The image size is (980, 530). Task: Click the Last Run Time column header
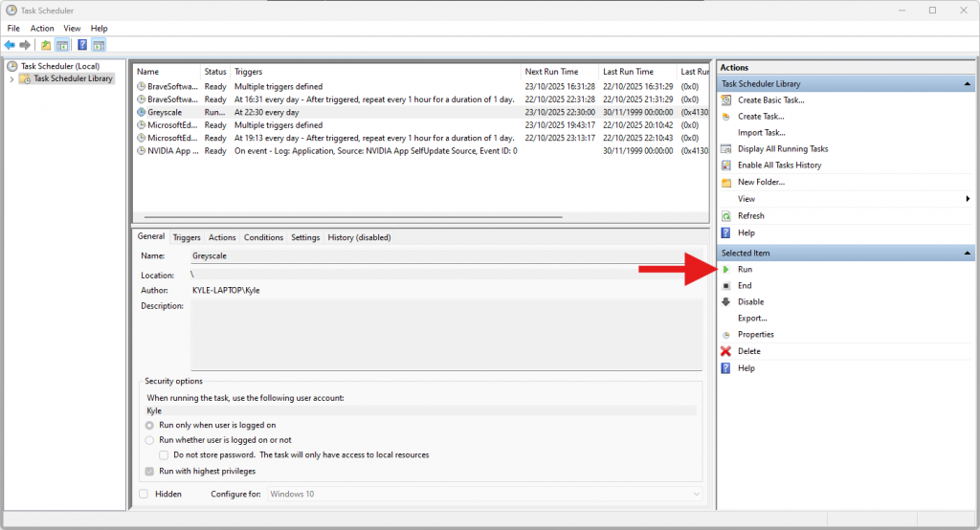[x=636, y=72]
